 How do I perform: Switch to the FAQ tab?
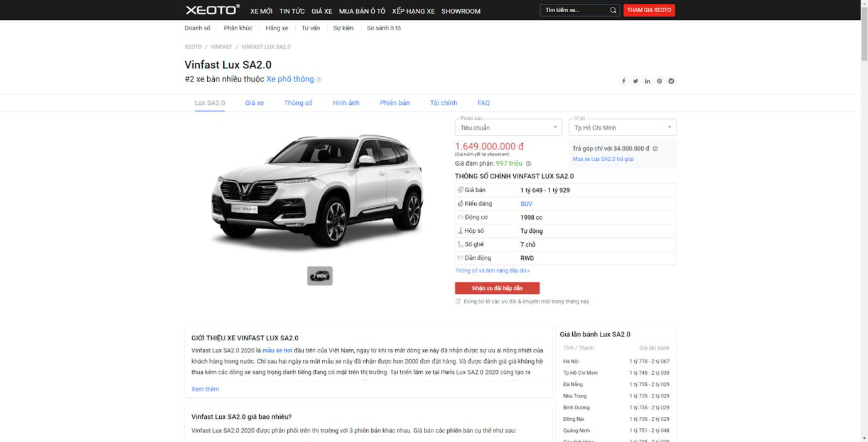tap(484, 103)
